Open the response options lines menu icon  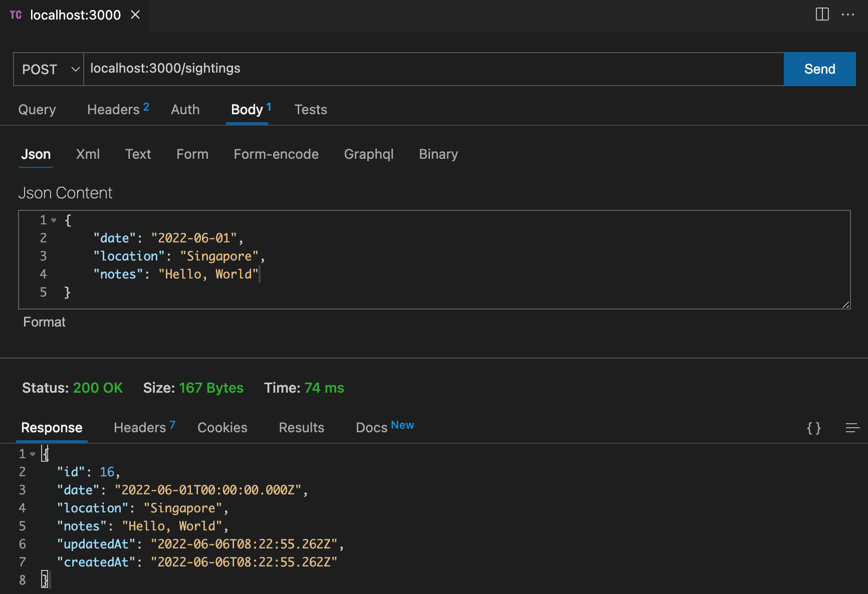[x=852, y=428]
